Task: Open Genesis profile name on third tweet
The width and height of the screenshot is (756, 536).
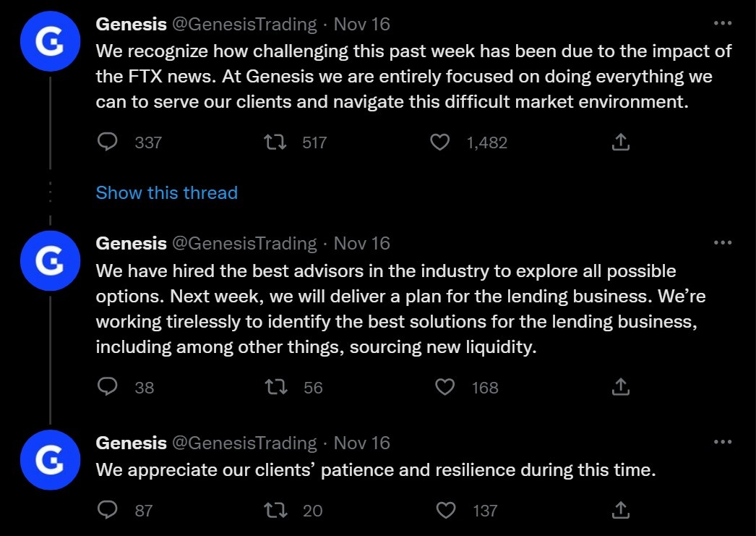Action: [x=131, y=443]
